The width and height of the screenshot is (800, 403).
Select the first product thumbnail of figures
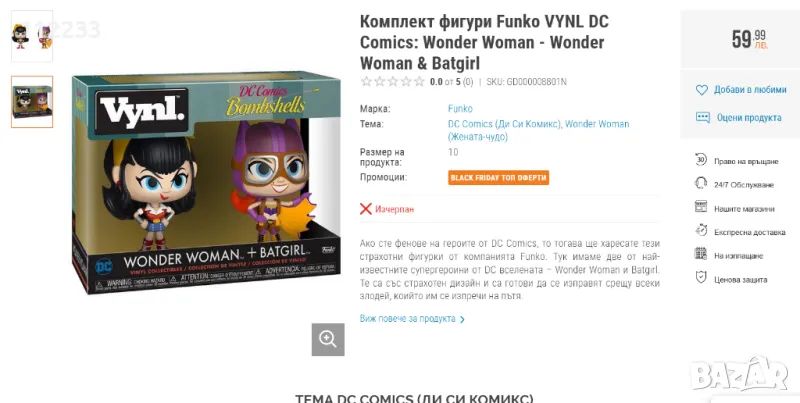tap(32, 36)
